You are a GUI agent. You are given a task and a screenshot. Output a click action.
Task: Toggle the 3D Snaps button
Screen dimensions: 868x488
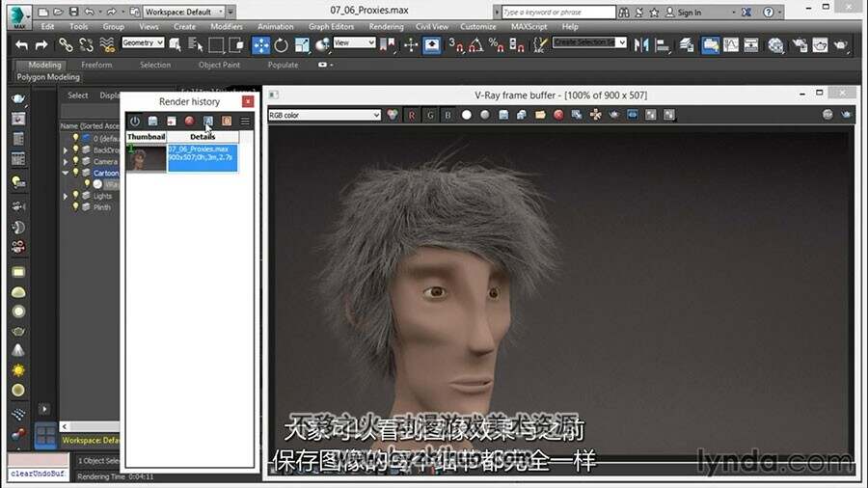[x=455, y=44]
